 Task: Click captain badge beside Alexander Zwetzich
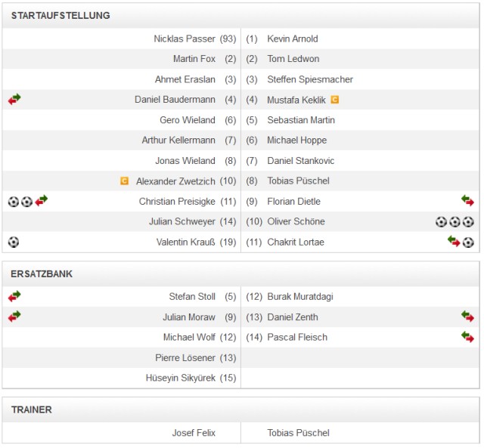coord(124,181)
